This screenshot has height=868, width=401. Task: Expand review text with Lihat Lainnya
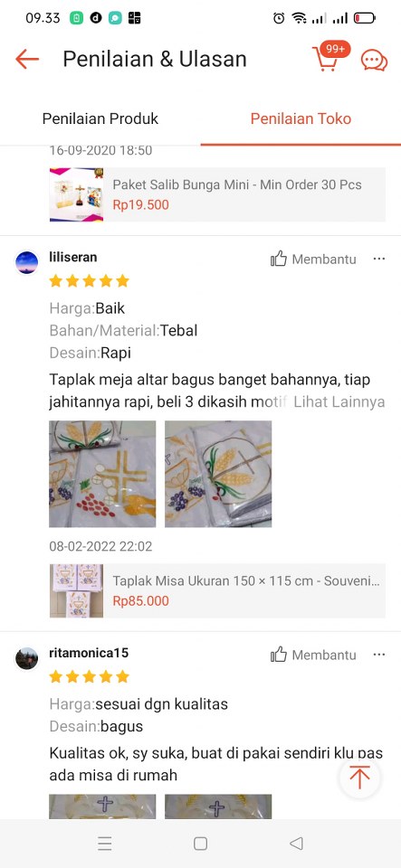[x=339, y=402]
